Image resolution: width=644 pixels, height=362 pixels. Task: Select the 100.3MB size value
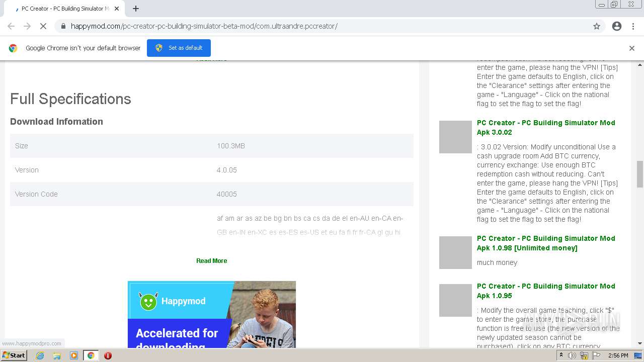231,146
